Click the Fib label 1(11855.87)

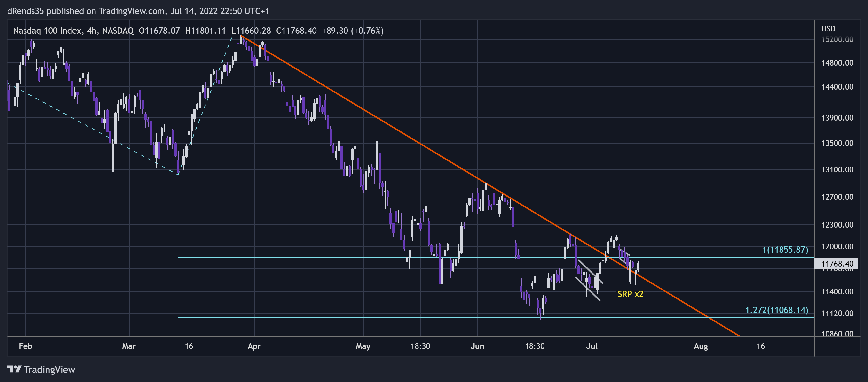tap(785, 250)
